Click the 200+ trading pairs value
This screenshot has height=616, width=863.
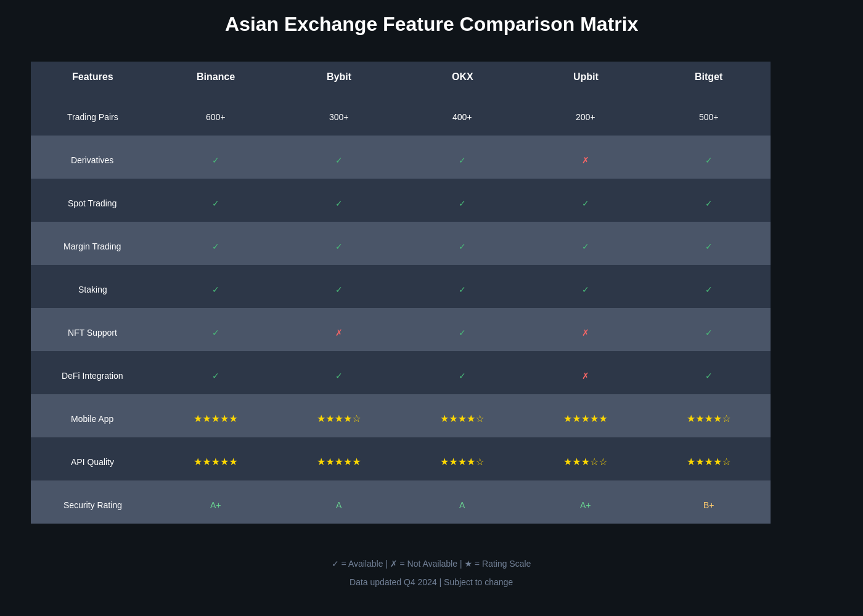point(586,117)
